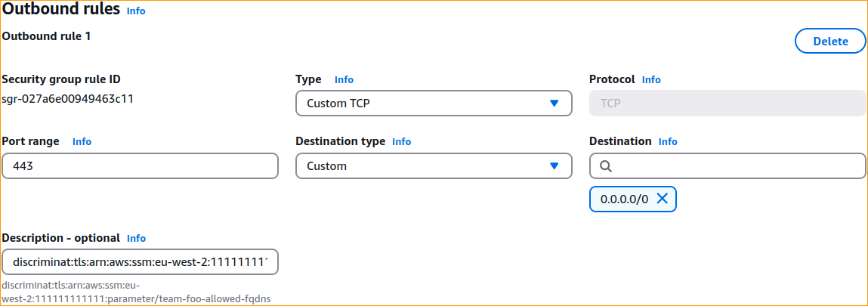Screen dimensions: 868x306
Task: Open Info link next to Type
Action: coord(344,79)
